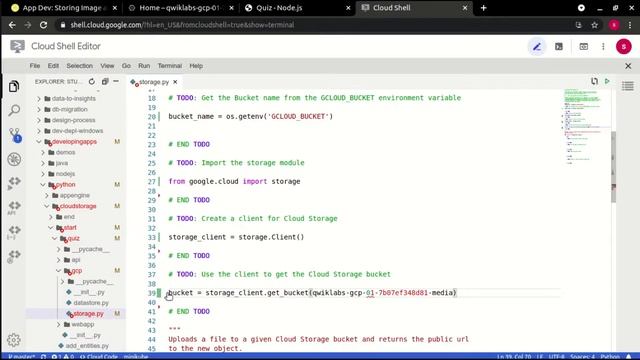The height and width of the screenshot is (360, 640).
Task: Click the Explorer minus icon
Action: [116, 82]
